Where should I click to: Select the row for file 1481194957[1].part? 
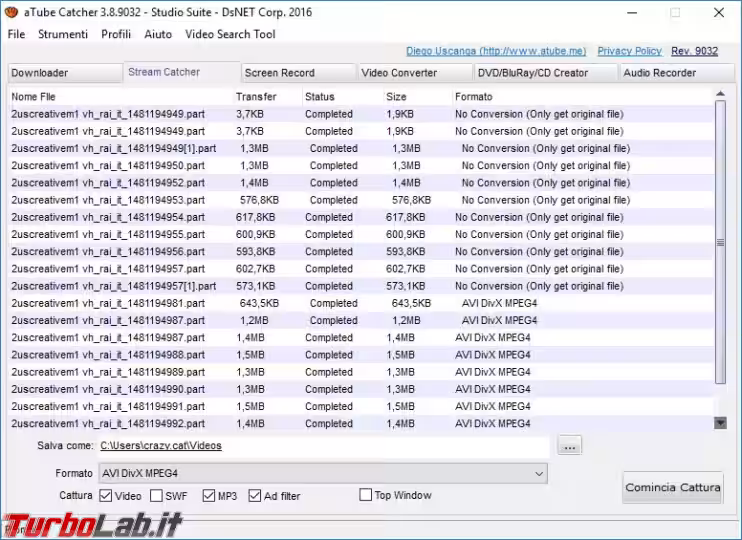(361, 286)
